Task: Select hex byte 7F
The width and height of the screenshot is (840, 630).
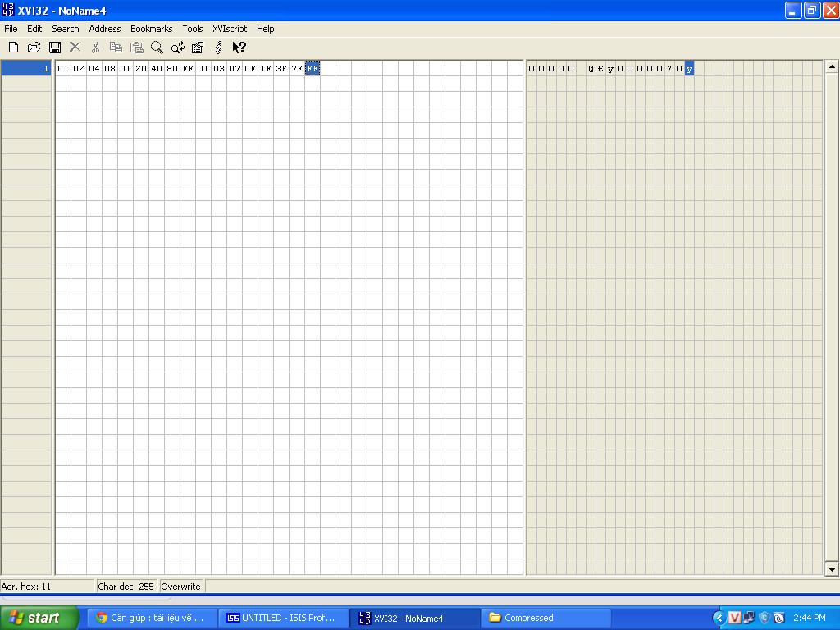Action: pos(297,69)
